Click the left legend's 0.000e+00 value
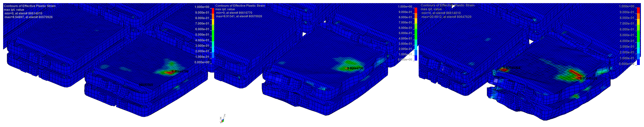The height and width of the screenshot is (127, 644). 202,62
